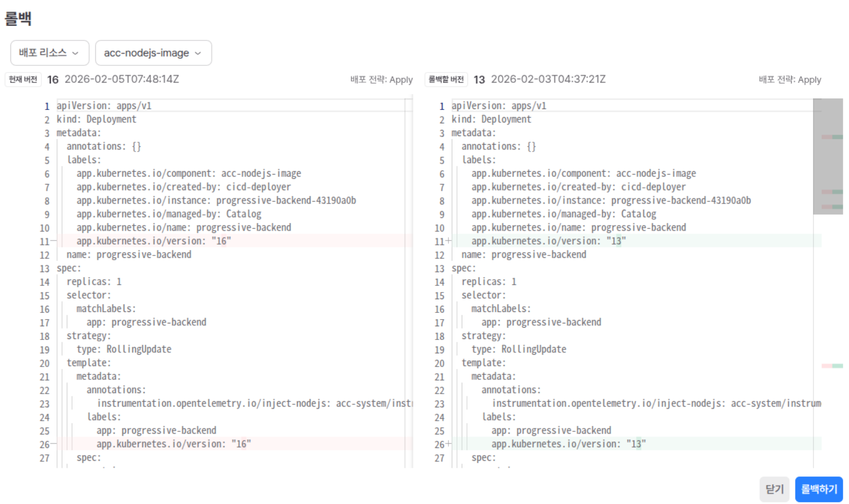Select rollback version timestamp 2026-02-03T04:37:21Z
Screen dimensions: 849x504
click(548, 79)
